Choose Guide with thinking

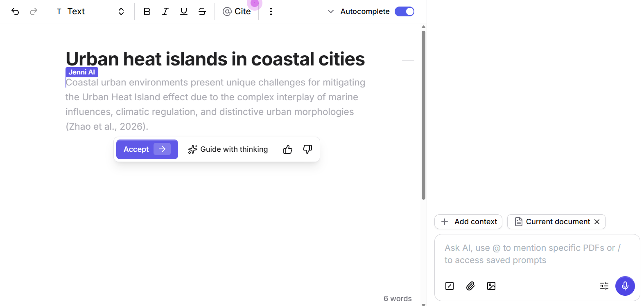[x=228, y=149]
